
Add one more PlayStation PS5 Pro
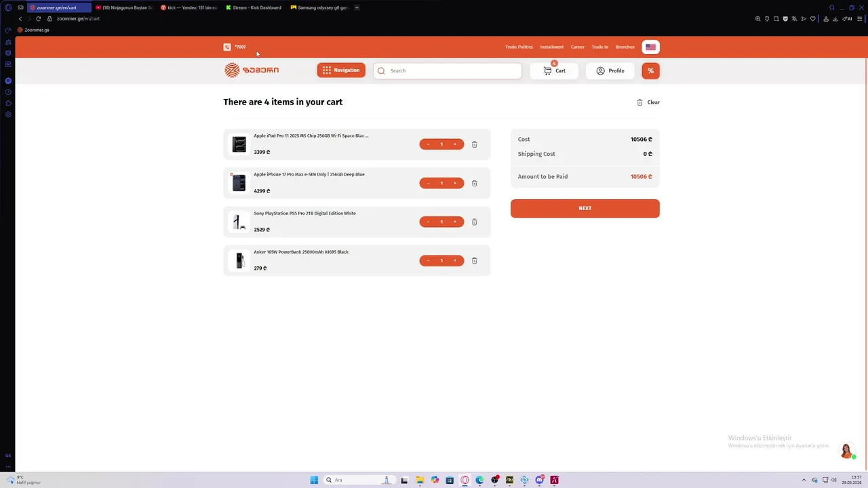455,222
